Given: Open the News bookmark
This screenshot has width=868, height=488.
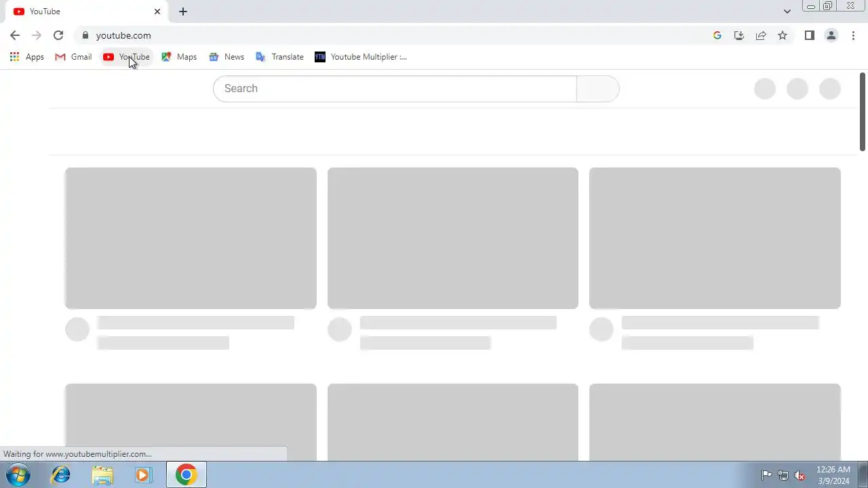Looking at the screenshot, I should click(x=226, y=57).
